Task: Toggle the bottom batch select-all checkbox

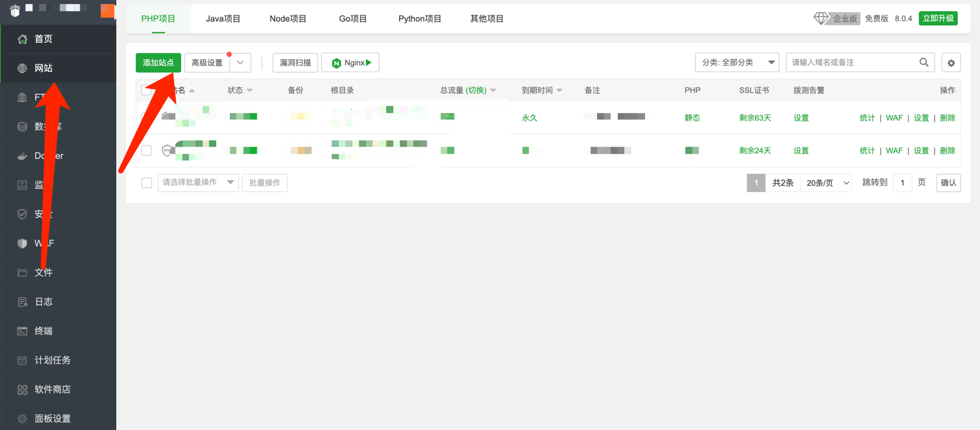Action: tap(147, 183)
